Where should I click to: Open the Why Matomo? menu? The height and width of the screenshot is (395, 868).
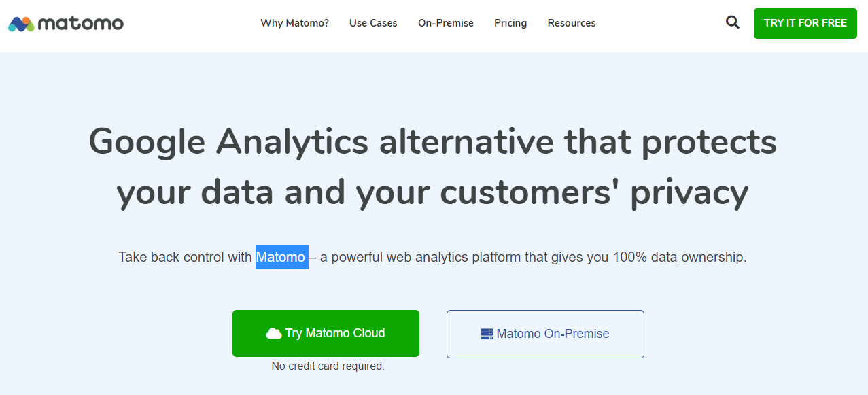click(x=294, y=23)
